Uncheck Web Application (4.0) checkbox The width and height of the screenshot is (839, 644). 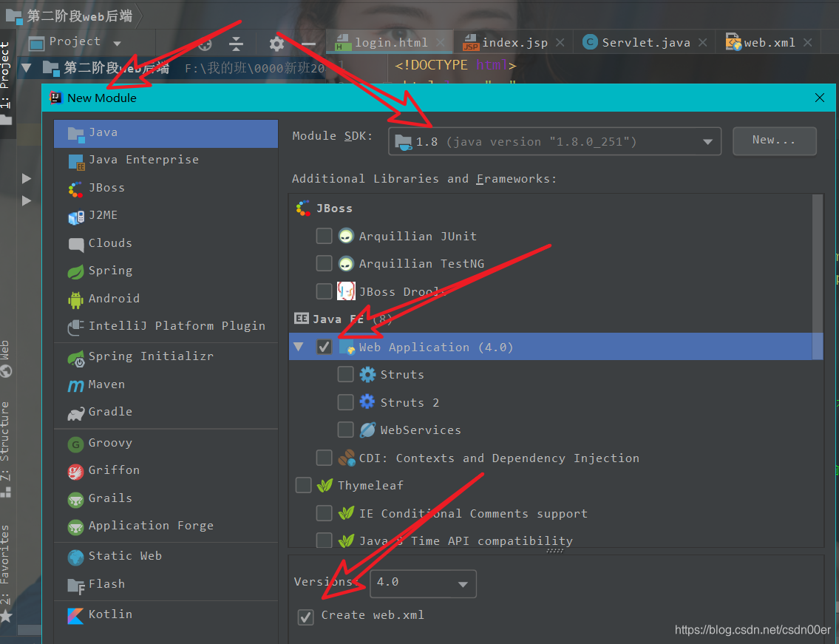[x=325, y=347]
